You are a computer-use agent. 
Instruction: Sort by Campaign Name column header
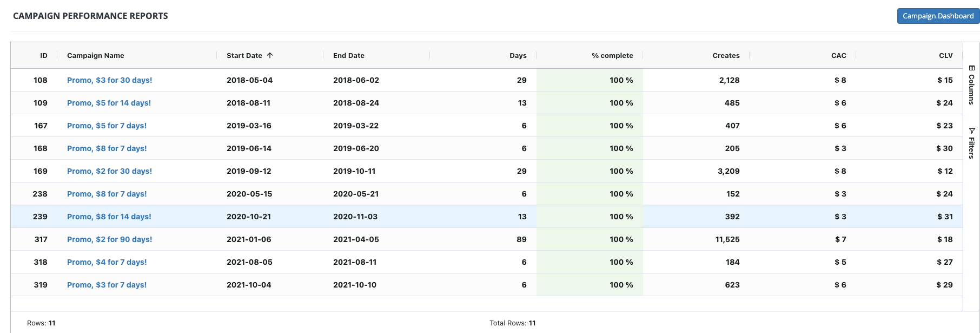[x=96, y=55]
